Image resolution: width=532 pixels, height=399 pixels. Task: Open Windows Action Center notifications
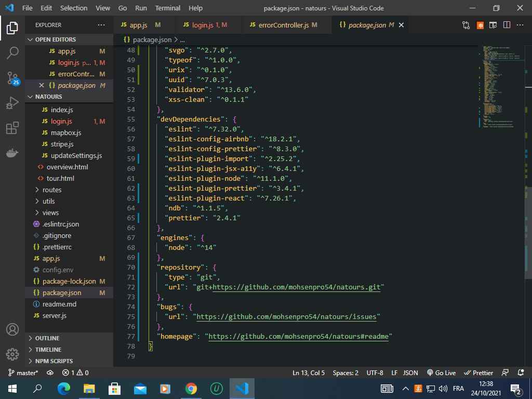516,389
